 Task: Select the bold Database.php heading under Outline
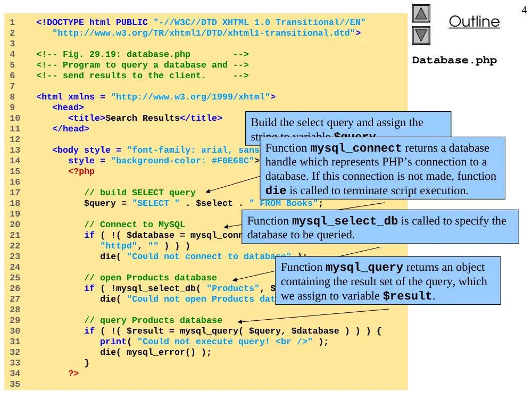(454, 61)
